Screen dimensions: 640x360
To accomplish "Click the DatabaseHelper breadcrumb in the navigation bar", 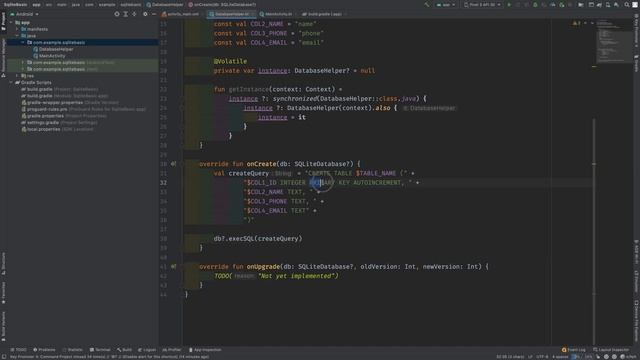I will point(165,4).
